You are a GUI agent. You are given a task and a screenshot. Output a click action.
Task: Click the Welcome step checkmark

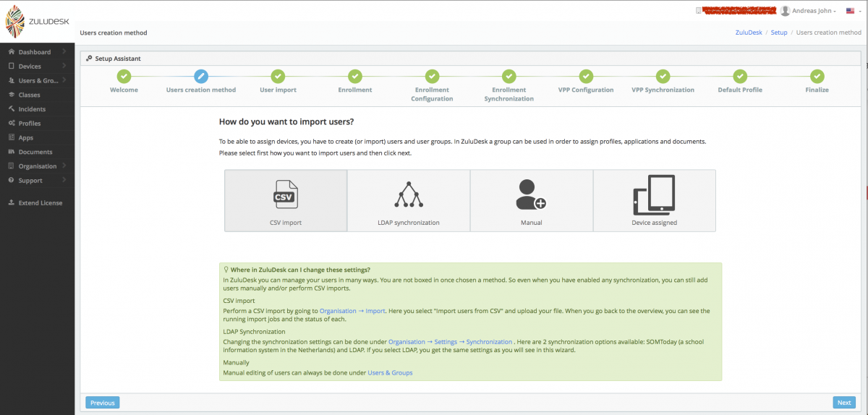[x=124, y=76]
